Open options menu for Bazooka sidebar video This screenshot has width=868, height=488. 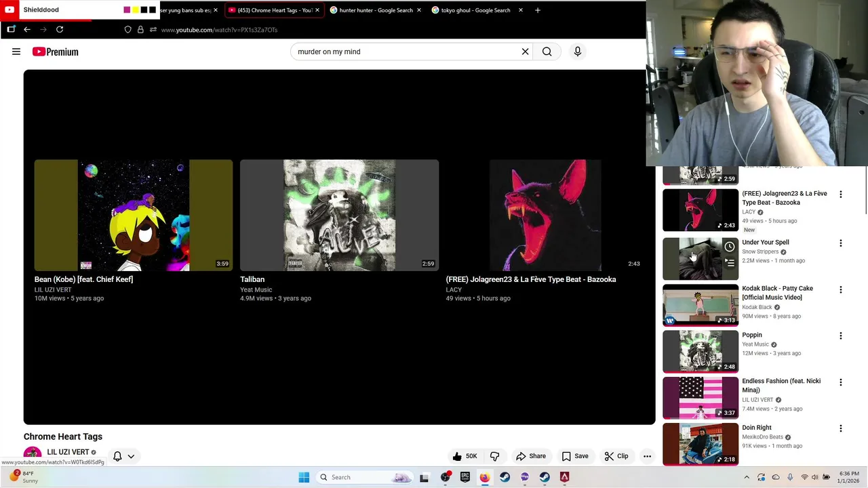point(840,195)
